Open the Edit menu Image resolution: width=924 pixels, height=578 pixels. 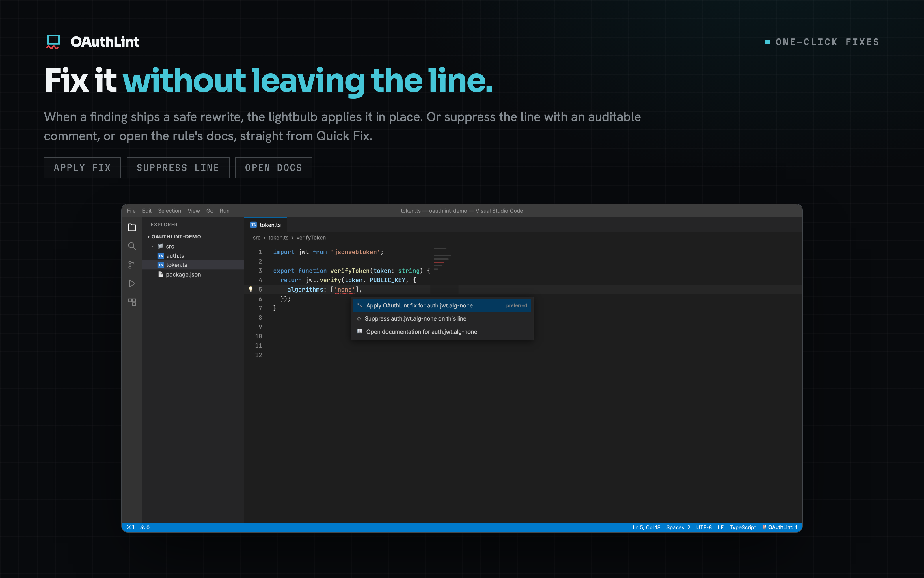coord(147,211)
